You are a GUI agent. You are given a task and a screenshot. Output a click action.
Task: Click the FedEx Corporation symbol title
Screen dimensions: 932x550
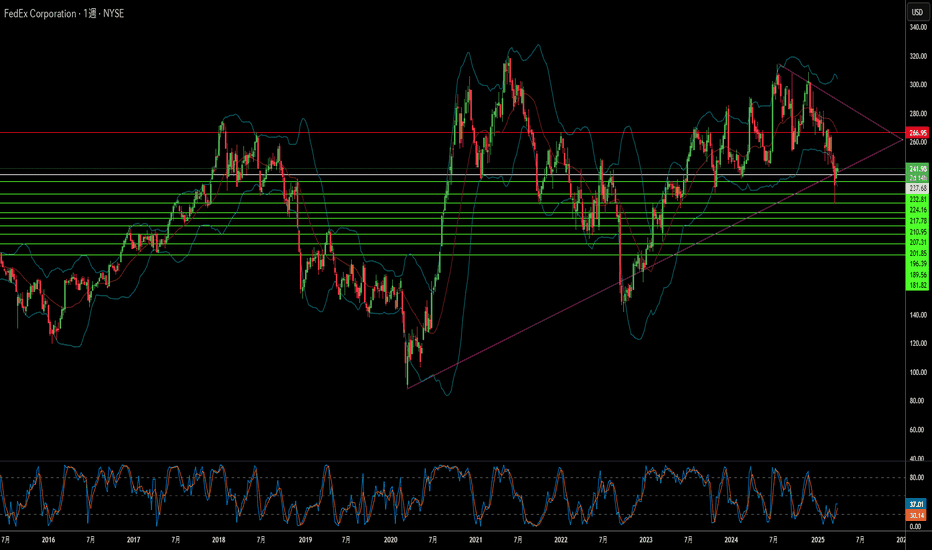(40, 14)
